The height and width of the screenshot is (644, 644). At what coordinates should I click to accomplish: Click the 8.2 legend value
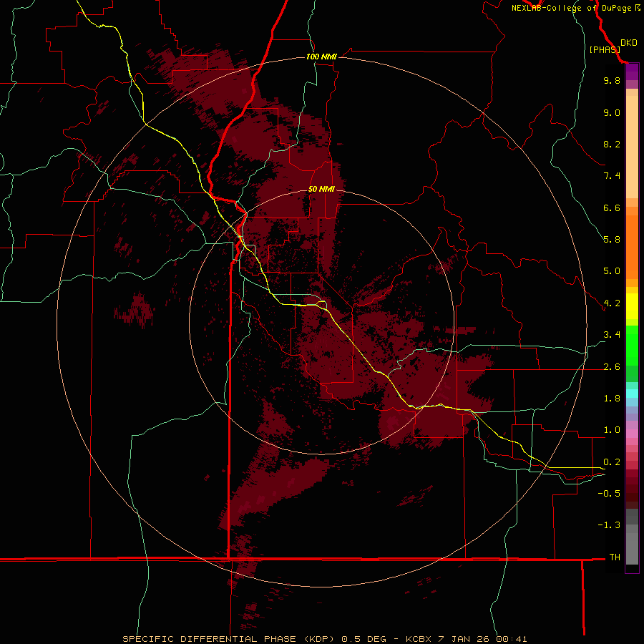612,144
